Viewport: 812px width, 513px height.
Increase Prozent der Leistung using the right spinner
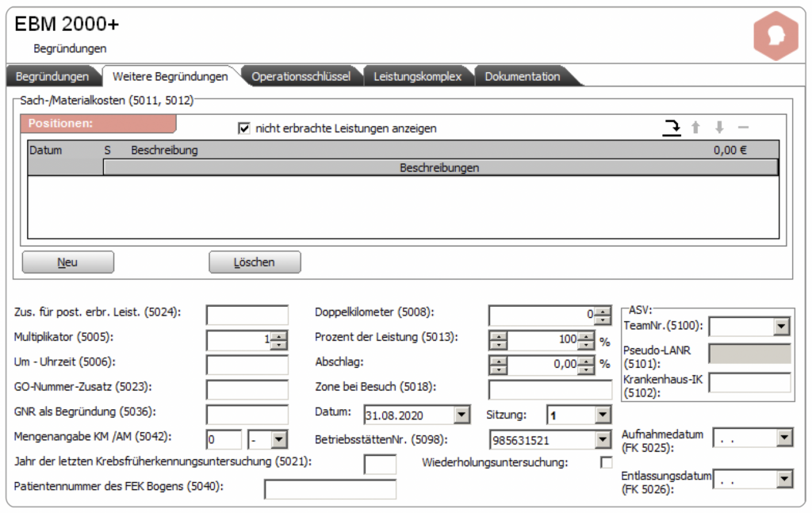(586, 336)
